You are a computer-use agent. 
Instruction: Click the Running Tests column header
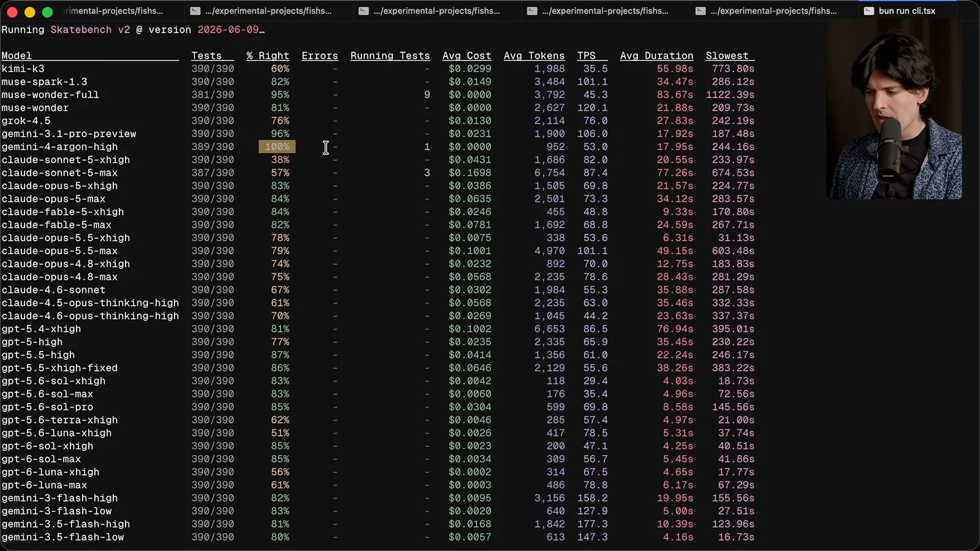pos(390,56)
